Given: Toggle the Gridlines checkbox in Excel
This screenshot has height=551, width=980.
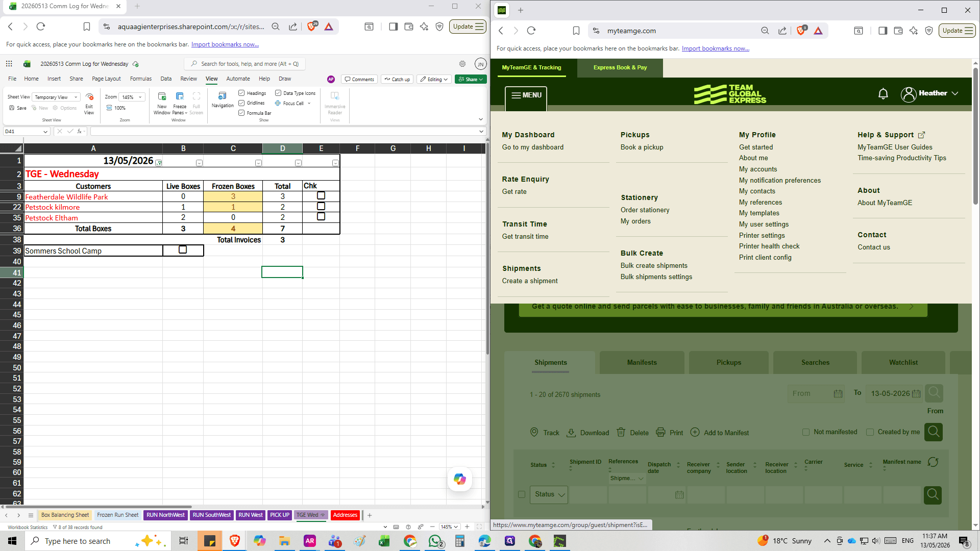Looking at the screenshot, I should pos(241,103).
